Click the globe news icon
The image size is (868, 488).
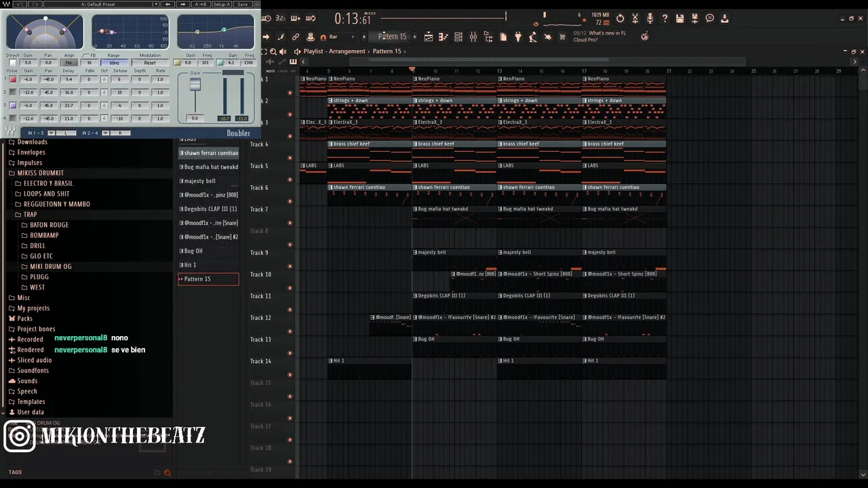(645, 36)
